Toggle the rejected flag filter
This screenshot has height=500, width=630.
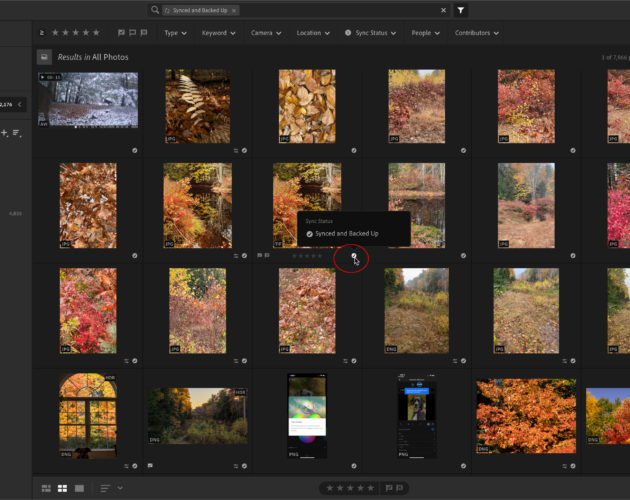[x=144, y=33]
